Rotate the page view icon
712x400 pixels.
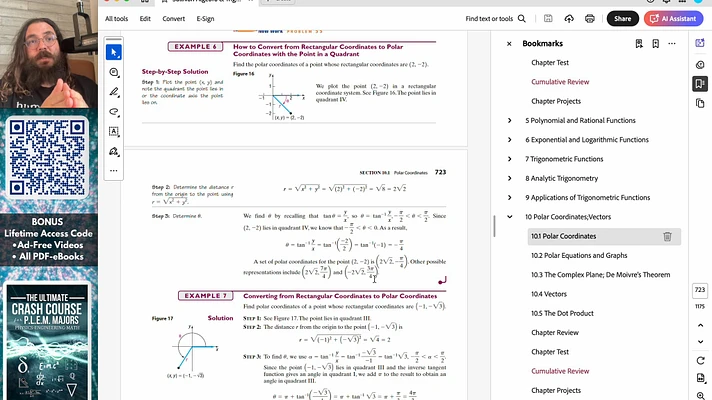pos(700,360)
